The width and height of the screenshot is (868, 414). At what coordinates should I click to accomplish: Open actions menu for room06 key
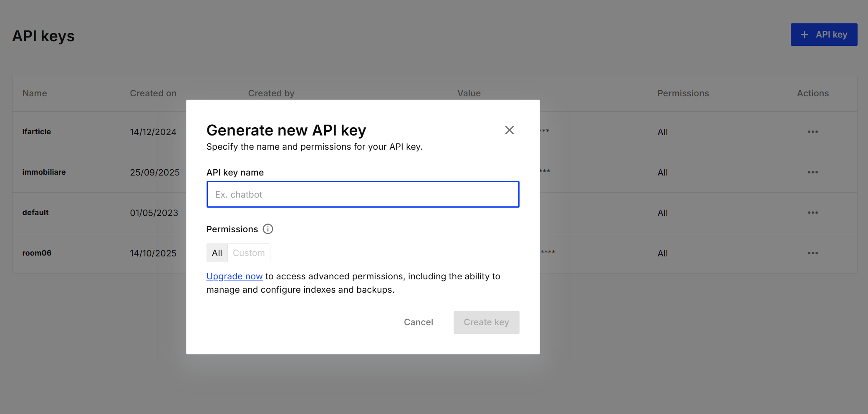coord(812,253)
